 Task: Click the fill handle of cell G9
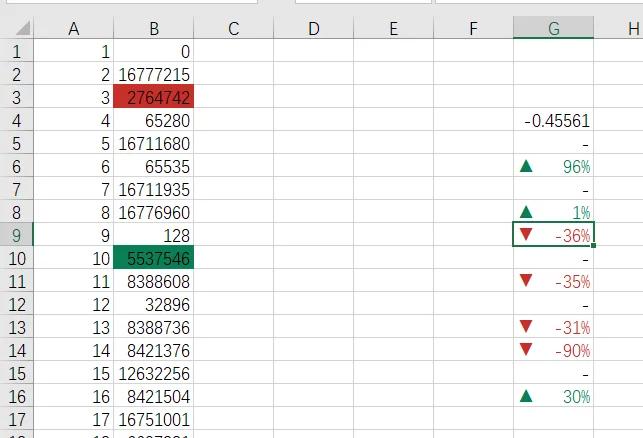point(593,245)
